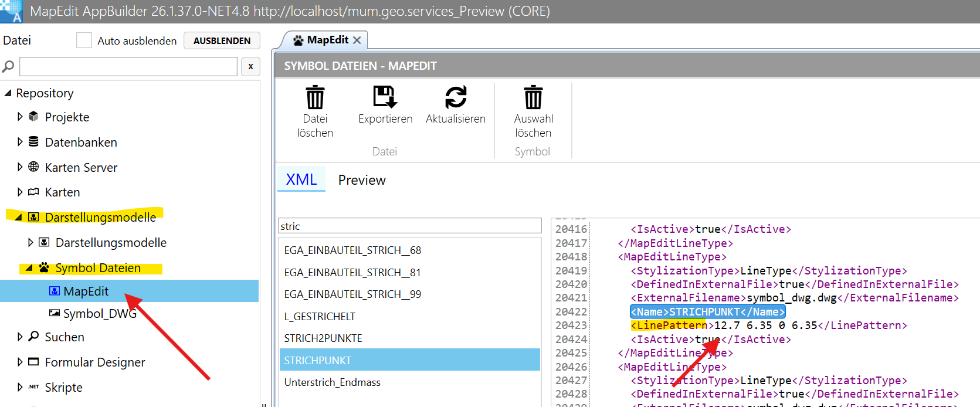This screenshot has height=407, width=980.
Task: Click the Datei löschen trash icon
Action: [x=315, y=97]
